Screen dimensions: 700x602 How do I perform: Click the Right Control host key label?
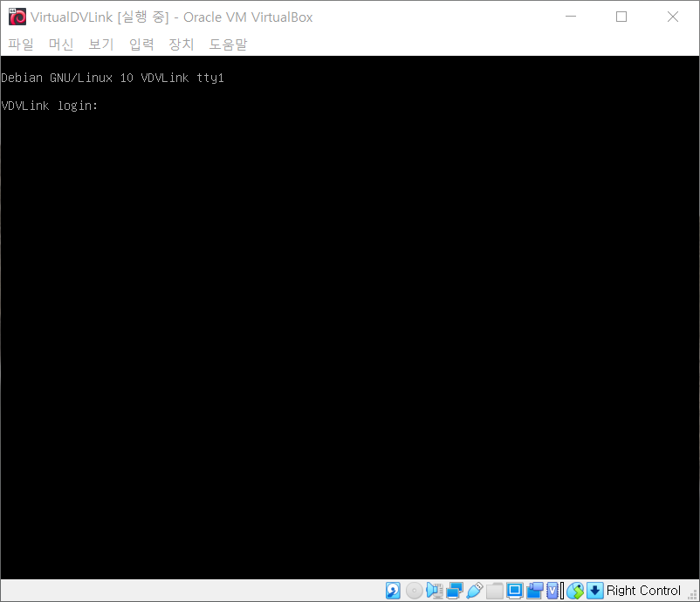point(643,591)
